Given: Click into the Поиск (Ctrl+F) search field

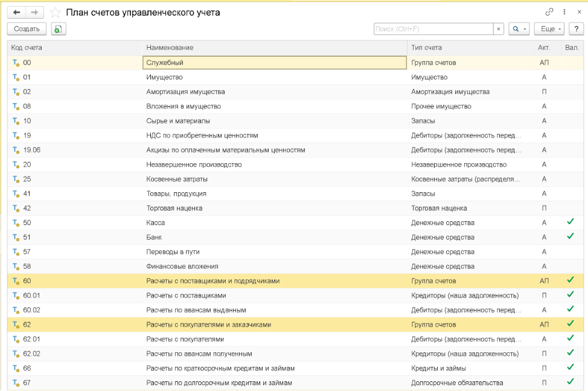Looking at the screenshot, I should tap(432, 29).
